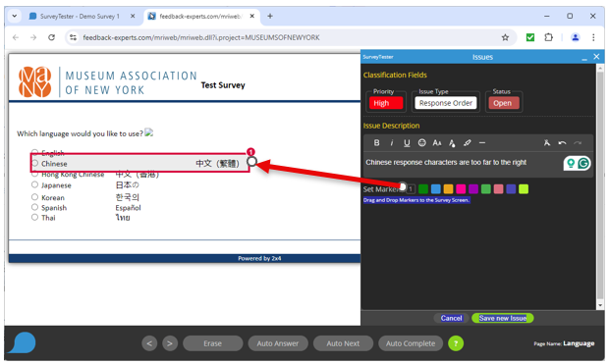Select the Thai language radio button
This screenshot has width=609, height=364.
click(35, 217)
